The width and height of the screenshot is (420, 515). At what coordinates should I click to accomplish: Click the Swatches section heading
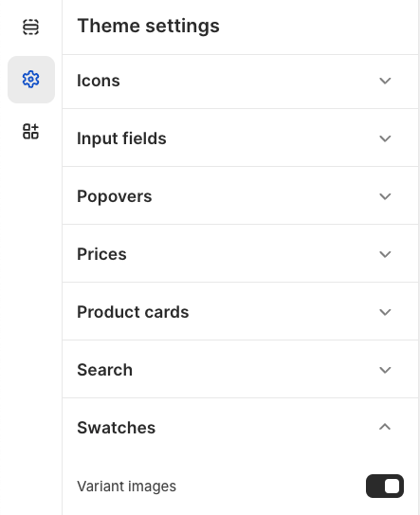click(116, 428)
